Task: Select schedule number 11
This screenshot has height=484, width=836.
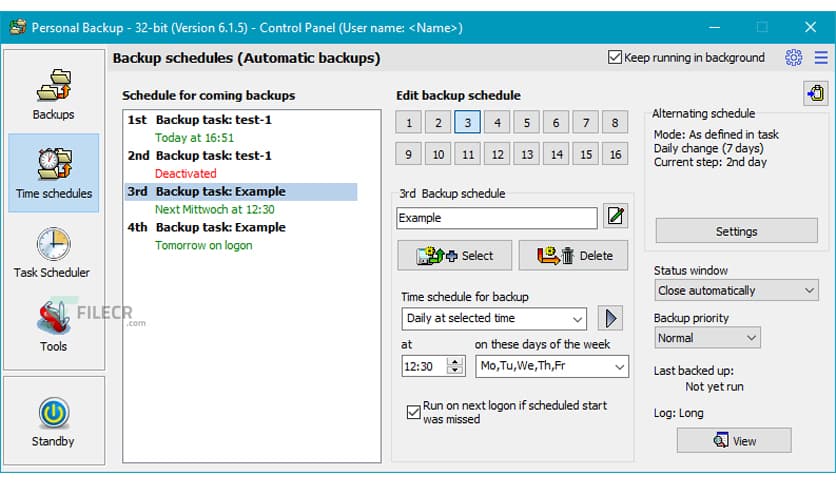Action: [x=468, y=154]
